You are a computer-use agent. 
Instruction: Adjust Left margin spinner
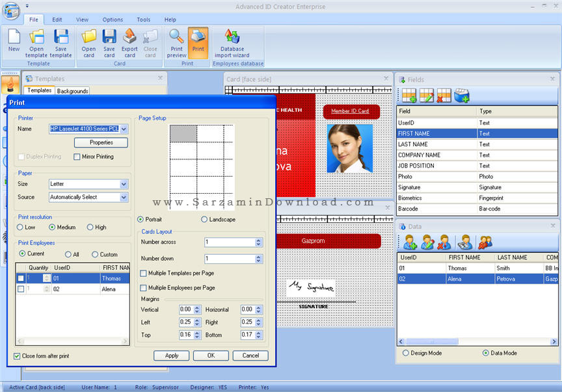[197, 322]
